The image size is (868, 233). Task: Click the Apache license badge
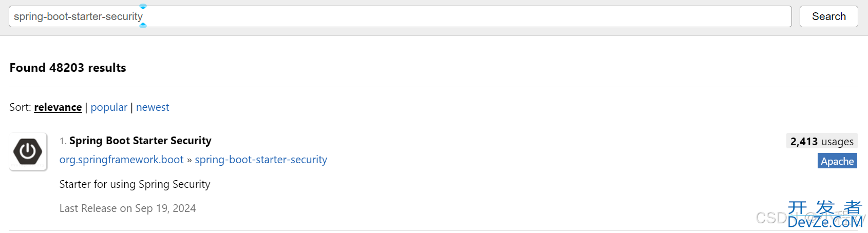837,161
